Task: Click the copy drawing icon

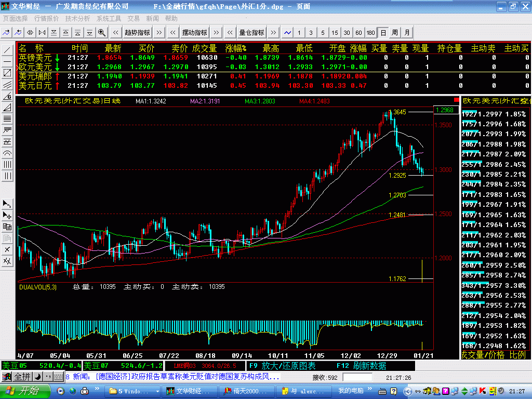Action: (7, 227)
